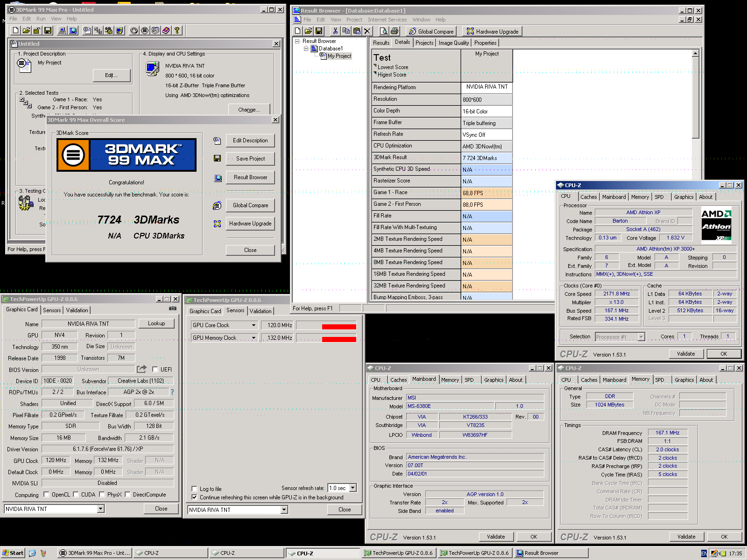Switch to Image Quality tab

click(453, 42)
